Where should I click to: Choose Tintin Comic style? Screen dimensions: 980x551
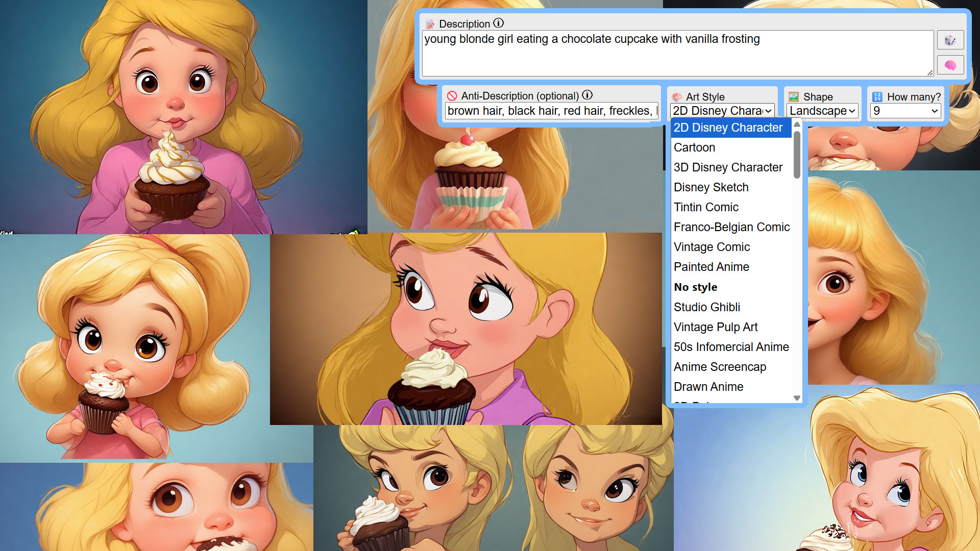(x=731, y=207)
